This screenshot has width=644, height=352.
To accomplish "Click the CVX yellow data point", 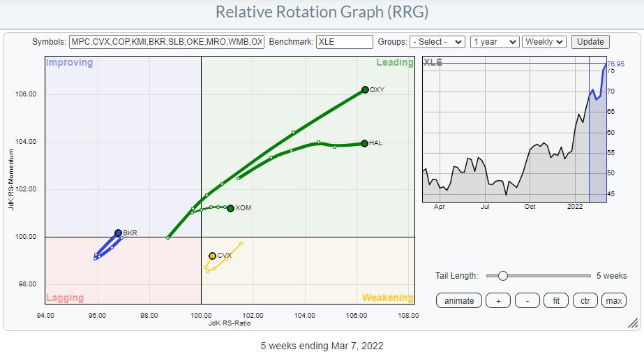I will (x=212, y=256).
